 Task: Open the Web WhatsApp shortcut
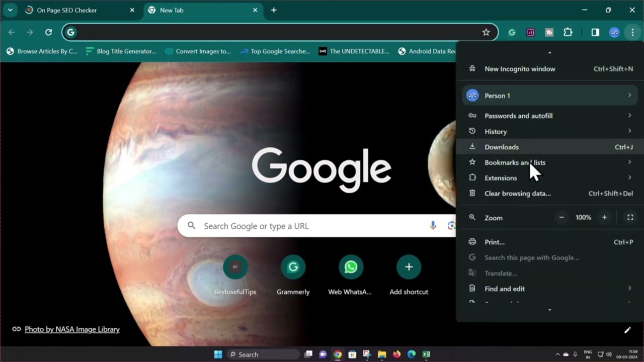click(351, 276)
